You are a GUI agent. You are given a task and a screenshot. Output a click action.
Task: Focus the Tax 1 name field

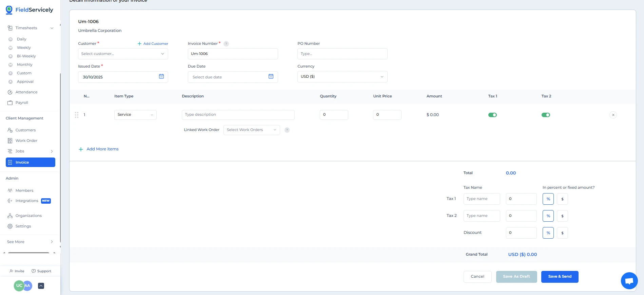pyautogui.click(x=482, y=199)
